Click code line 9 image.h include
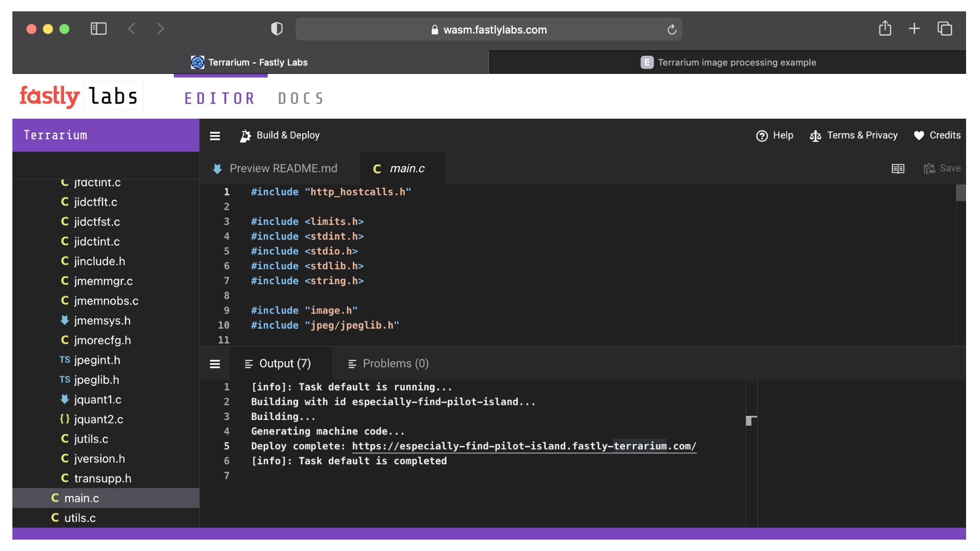Screen dimensions: 980x551 (x=304, y=311)
